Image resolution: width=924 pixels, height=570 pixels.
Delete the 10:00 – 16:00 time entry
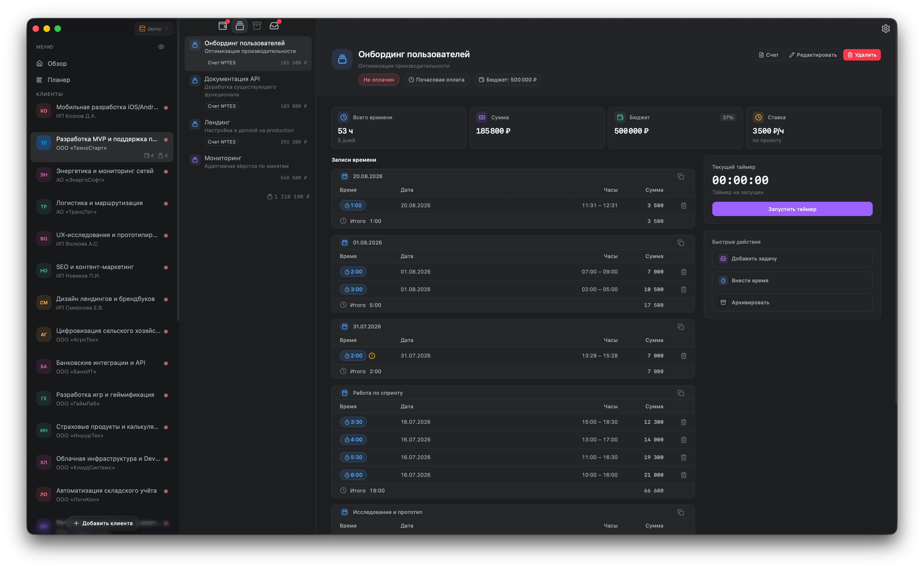(683, 475)
